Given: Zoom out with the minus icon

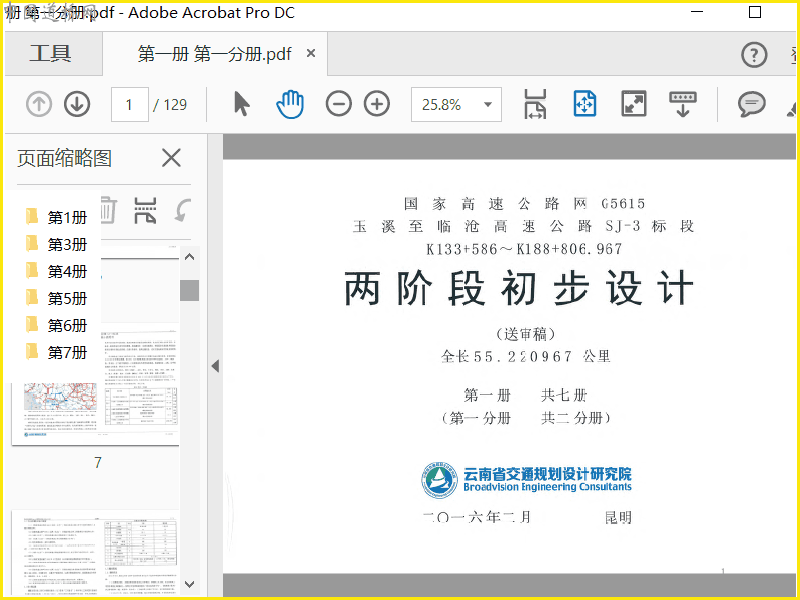Looking at the screenshot, I should 339,104.
